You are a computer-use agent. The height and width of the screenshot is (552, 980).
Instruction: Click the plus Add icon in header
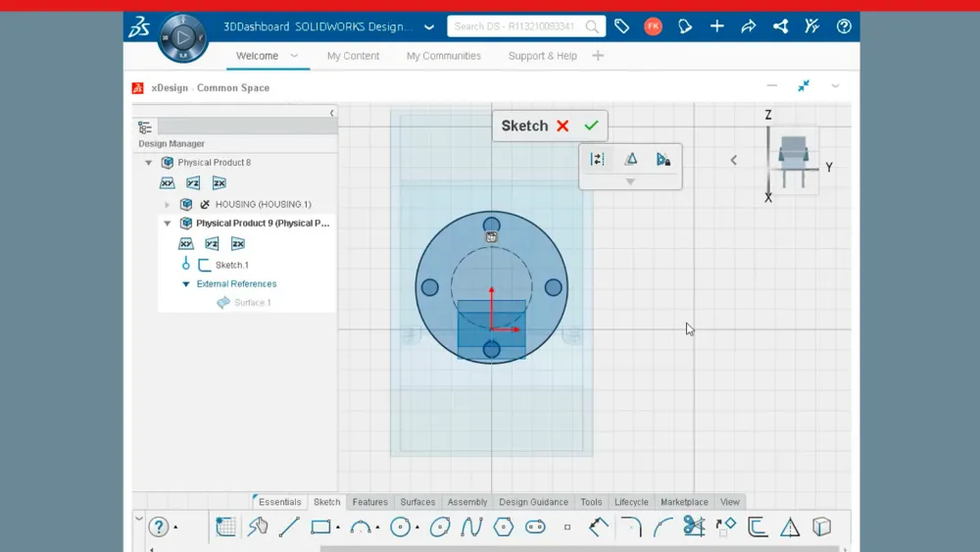tap(717, 26)
